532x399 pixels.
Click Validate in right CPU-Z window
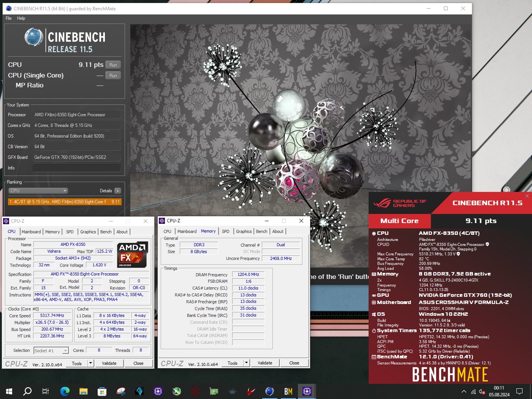pyautogui.click(x=265, y=363)
